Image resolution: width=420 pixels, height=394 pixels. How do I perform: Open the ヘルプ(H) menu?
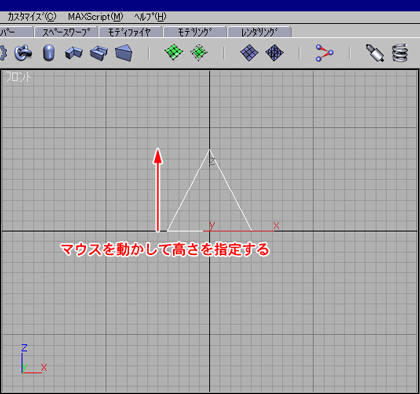click(150, 17)
